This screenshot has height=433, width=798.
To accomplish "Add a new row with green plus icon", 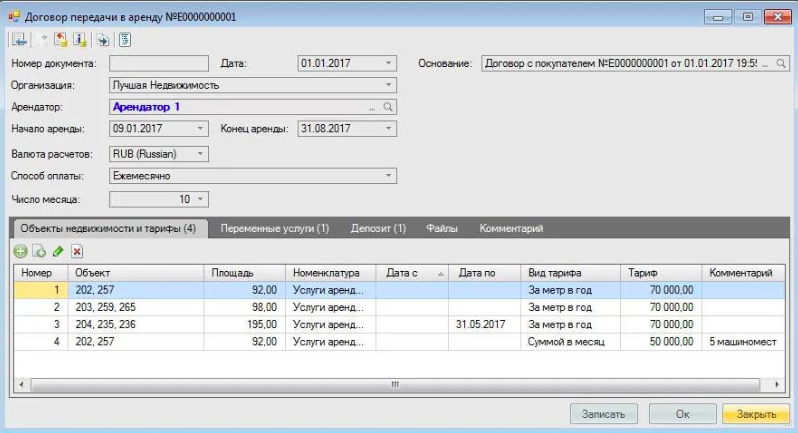I will pos(20,251).
